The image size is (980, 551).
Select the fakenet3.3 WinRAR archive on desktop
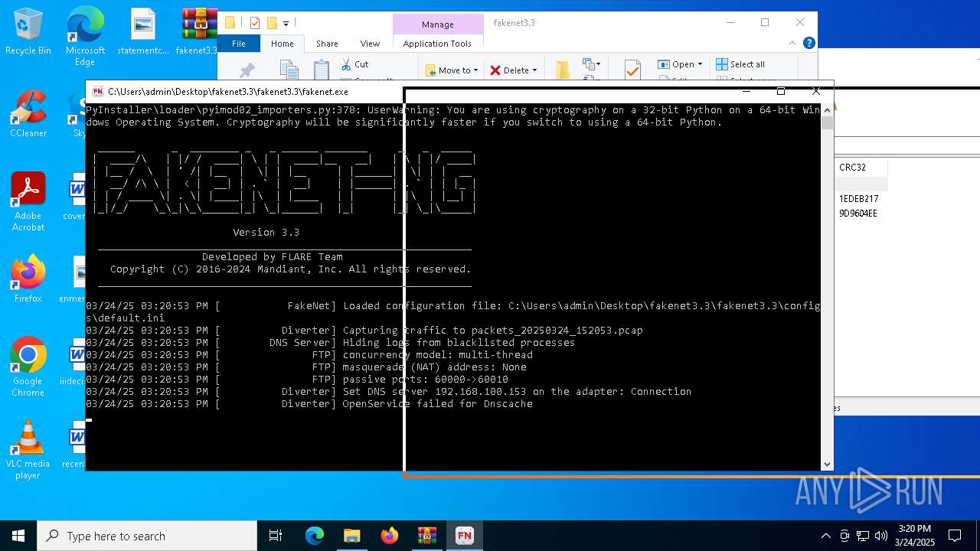(198, 32)
